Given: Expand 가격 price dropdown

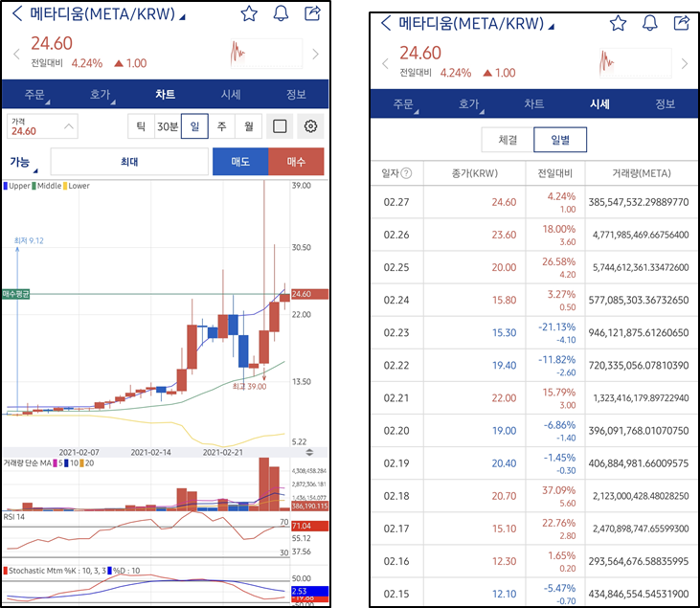Looking at the screenshot, I should point(42,126).
